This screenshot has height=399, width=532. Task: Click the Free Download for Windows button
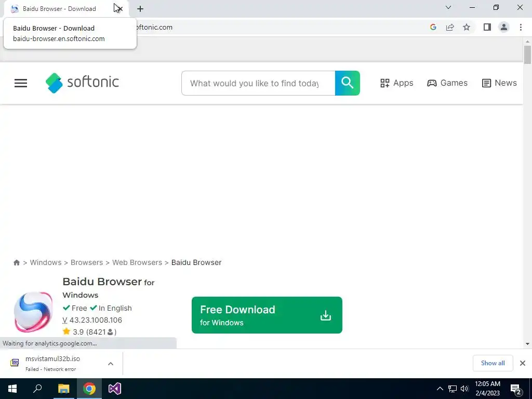tap(267, 315)
